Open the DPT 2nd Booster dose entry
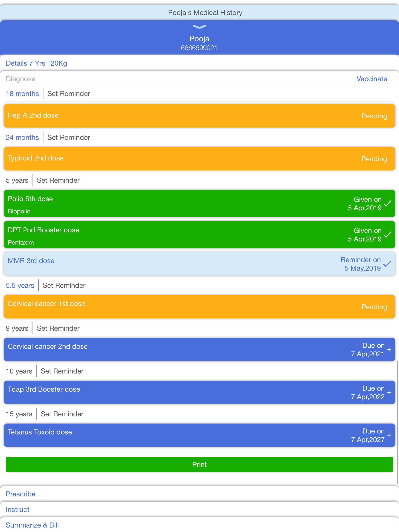 pyautogui.click(x=199, y=234)
